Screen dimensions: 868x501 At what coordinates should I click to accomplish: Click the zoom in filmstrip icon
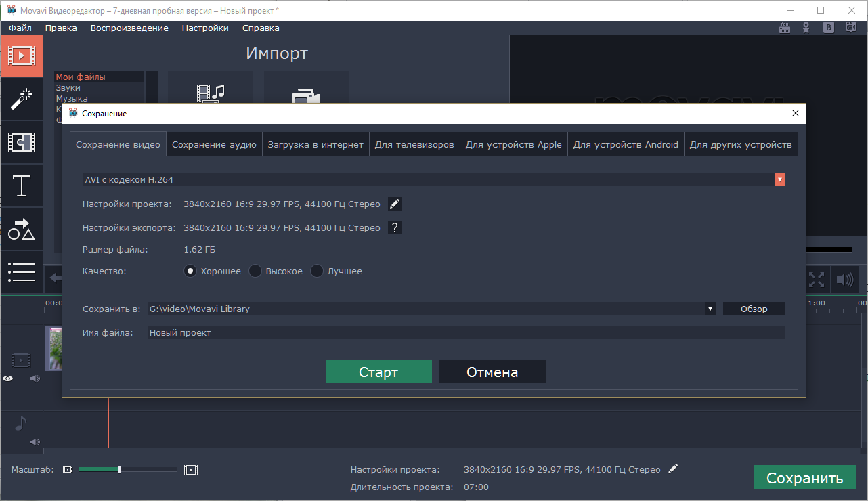(x=191, y=469)
